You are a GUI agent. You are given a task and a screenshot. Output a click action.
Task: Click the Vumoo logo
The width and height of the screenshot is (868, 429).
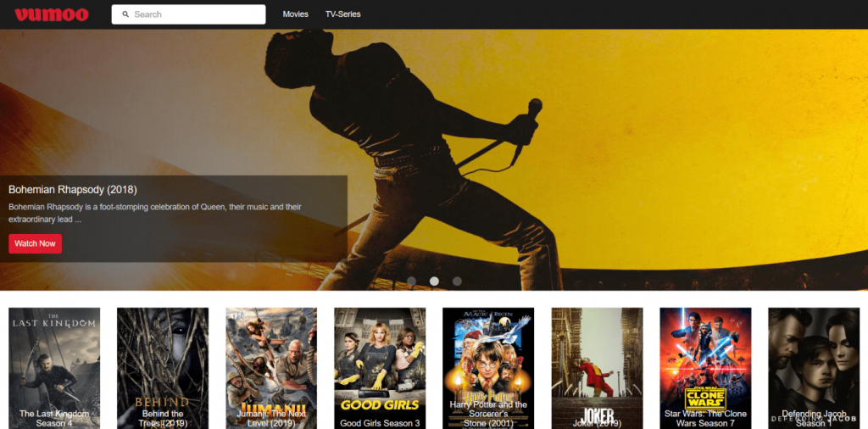coord(51,14)
